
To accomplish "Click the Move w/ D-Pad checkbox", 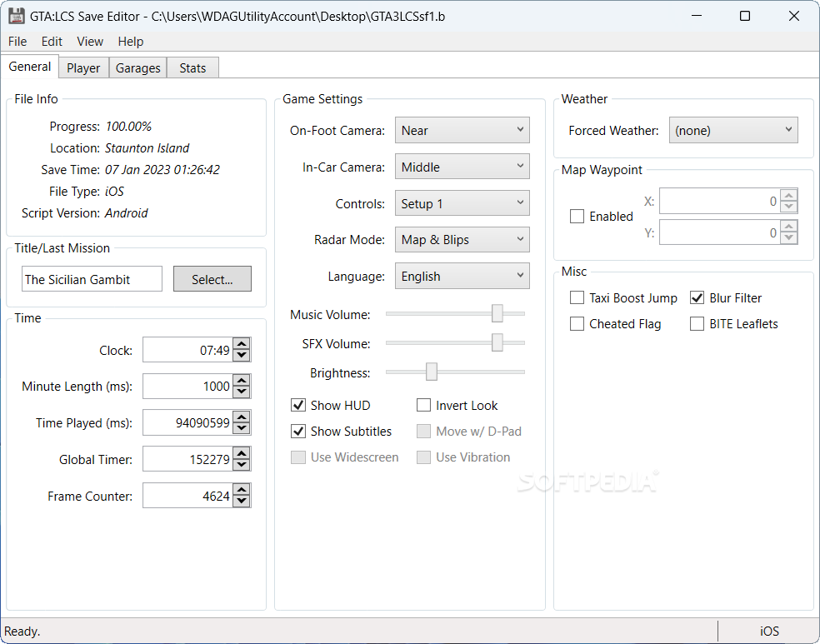I will (423, 432).
